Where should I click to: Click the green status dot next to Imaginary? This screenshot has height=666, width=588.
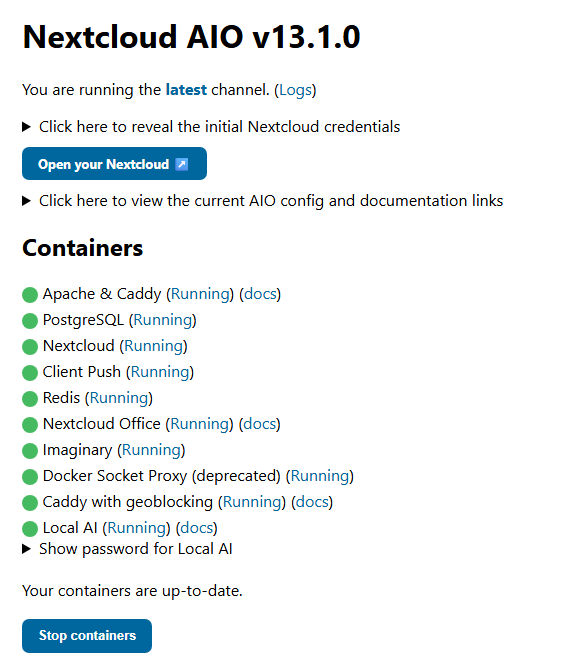pyautogui.click(x=30, y=451)
